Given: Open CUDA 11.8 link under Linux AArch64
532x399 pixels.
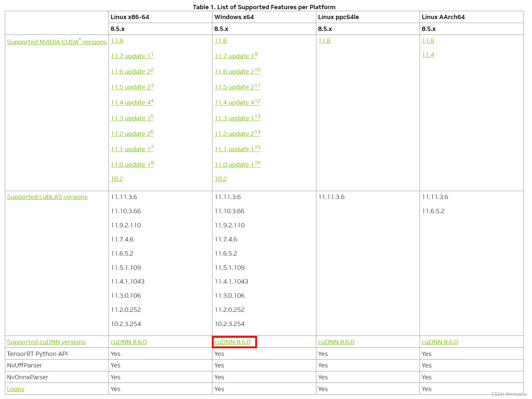Looking at the screenshot, I should coord(428,40).
